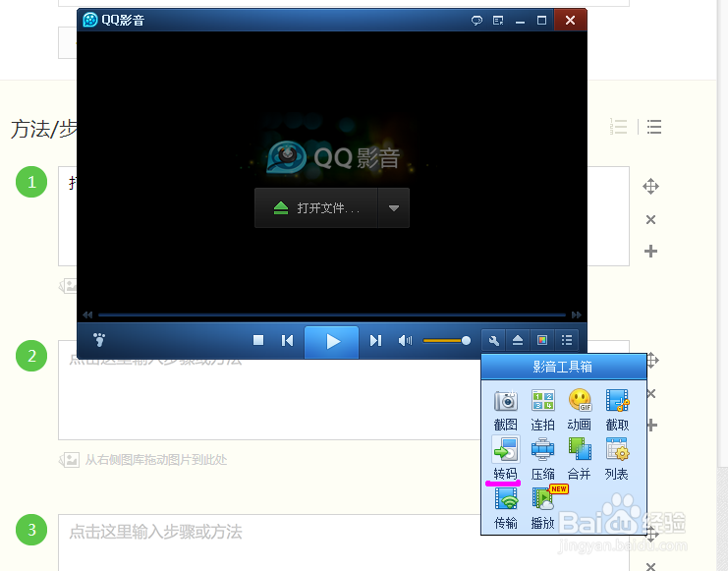The width and height of the screenshot is (728, 571).
Task: Open the 传输 transfer tool
Action: 505,508
